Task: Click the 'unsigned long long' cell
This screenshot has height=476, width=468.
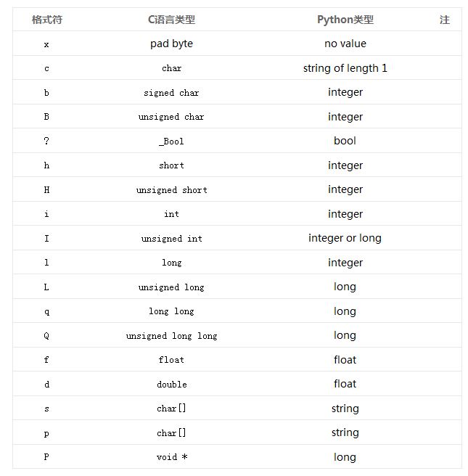Action: [171, 336]
